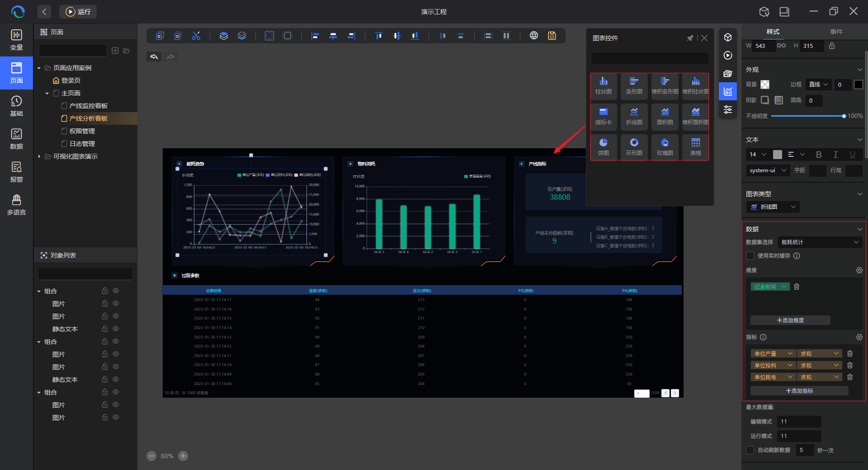This screenshot has width=868, height=470.
Task: Toggle visibility of first 静态文本 object
Action: click(116, 329)
